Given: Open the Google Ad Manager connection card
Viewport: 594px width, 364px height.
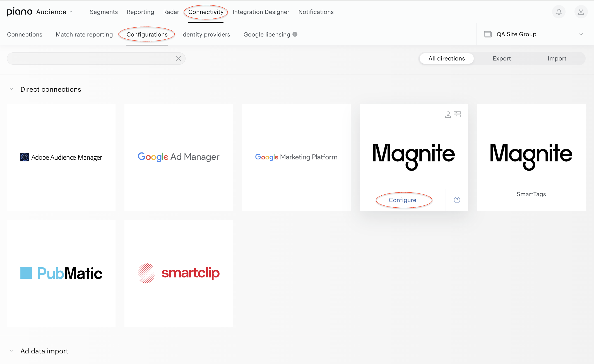Looking at the screenshot, I should [x=179, y=157].
